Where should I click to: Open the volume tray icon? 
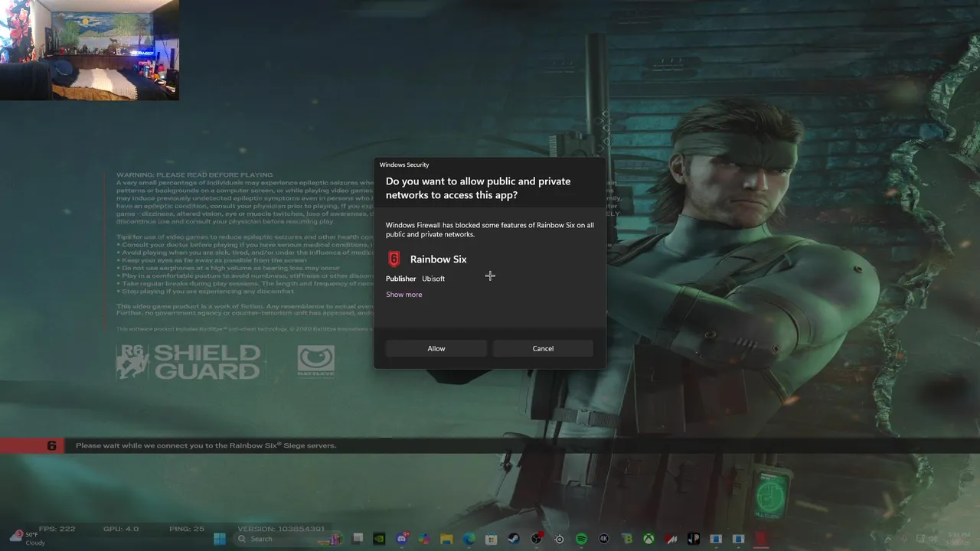(x=934, y=539)
